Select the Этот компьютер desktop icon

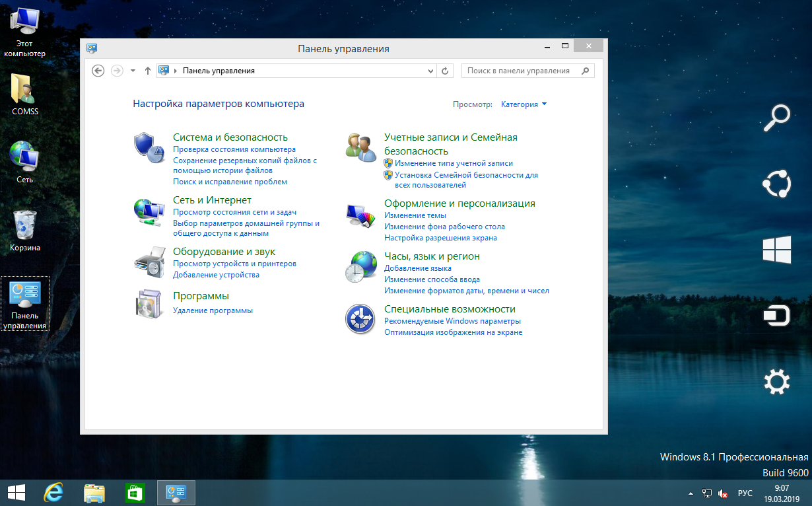24,32
